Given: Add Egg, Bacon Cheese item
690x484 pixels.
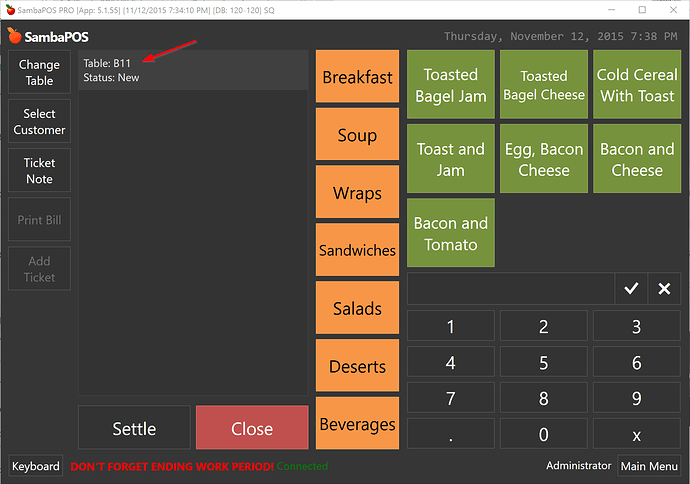Looking at the screenshot, I should click(x=543, y=160).
